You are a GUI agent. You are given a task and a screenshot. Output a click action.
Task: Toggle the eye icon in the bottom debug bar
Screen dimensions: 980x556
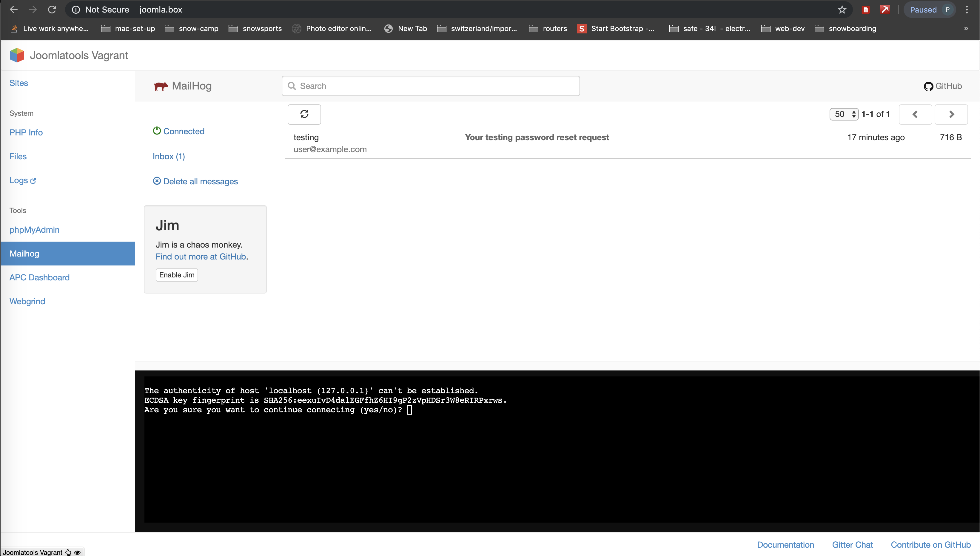(x=78, y=552)
